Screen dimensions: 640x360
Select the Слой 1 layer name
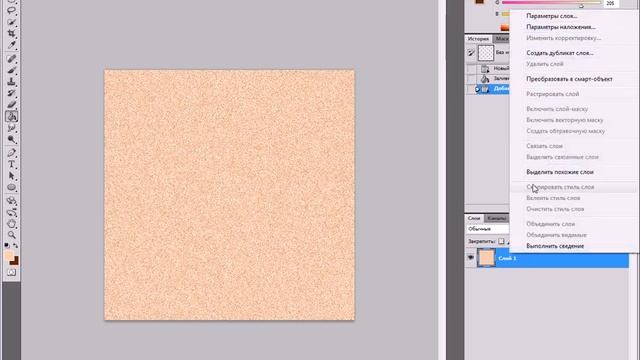tap(507, 258)
